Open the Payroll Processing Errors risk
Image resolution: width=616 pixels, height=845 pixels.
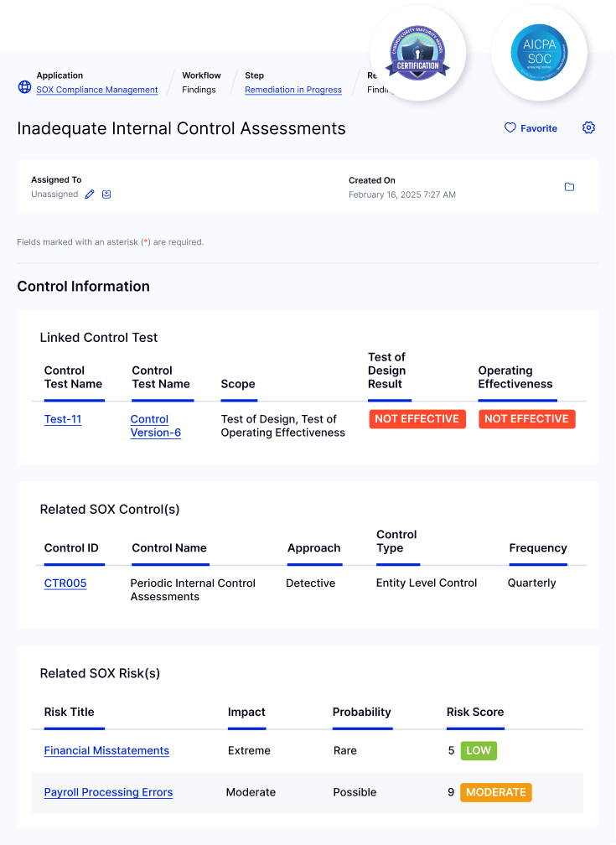tap(108, 792)
